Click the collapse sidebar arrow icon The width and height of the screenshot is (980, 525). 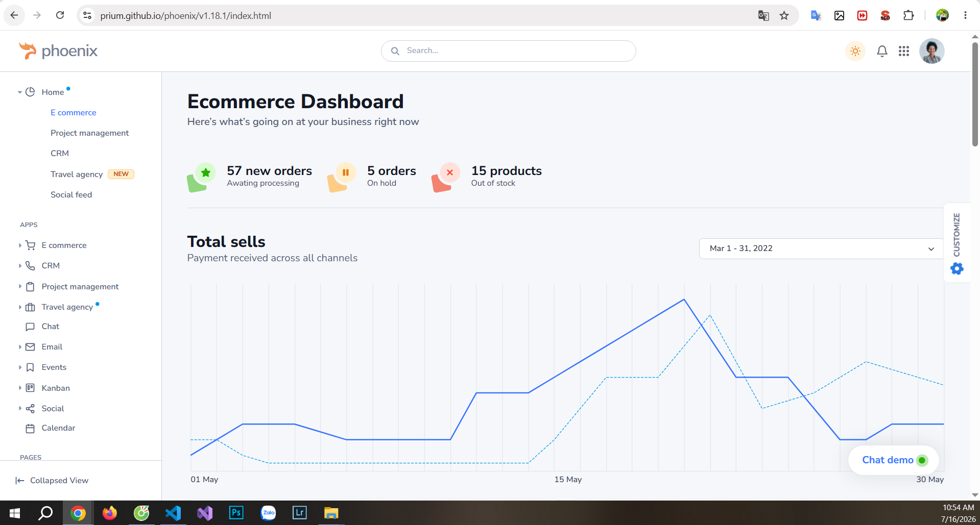[20, 481]
